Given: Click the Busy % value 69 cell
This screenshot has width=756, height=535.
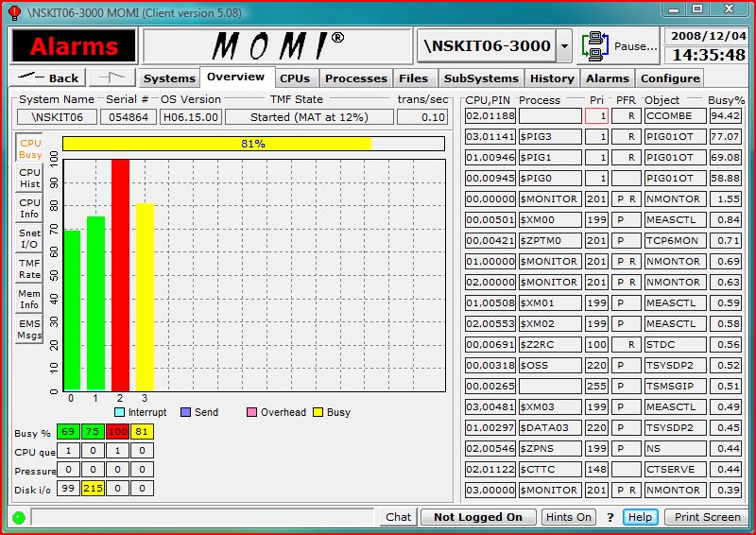Looking at the screenshot, I should [68, 431].
